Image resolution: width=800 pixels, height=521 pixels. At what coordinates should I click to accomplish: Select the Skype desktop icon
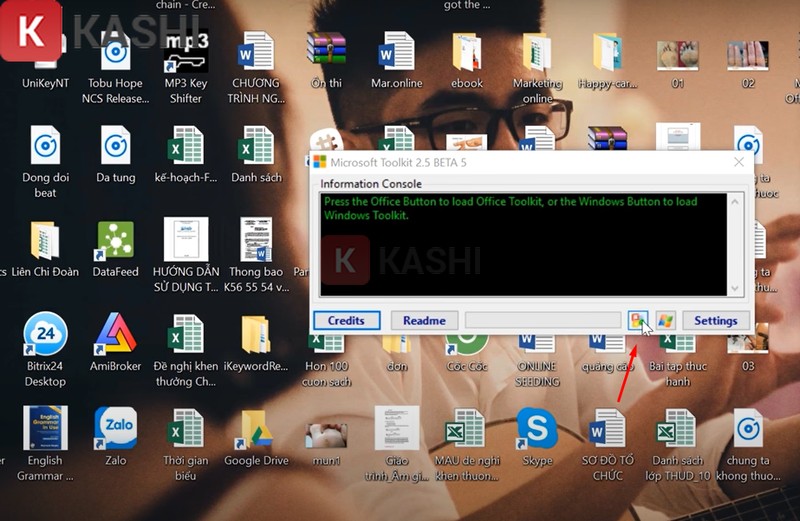tap(537, 429)
